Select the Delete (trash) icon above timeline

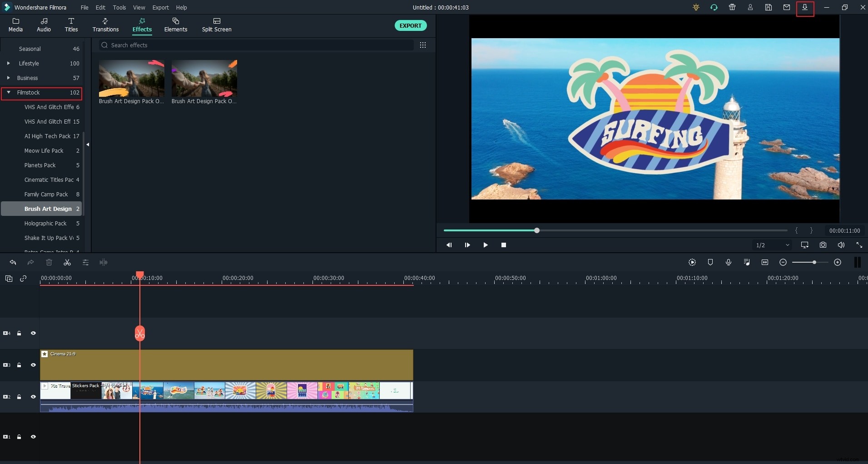[x=49, y=262]
